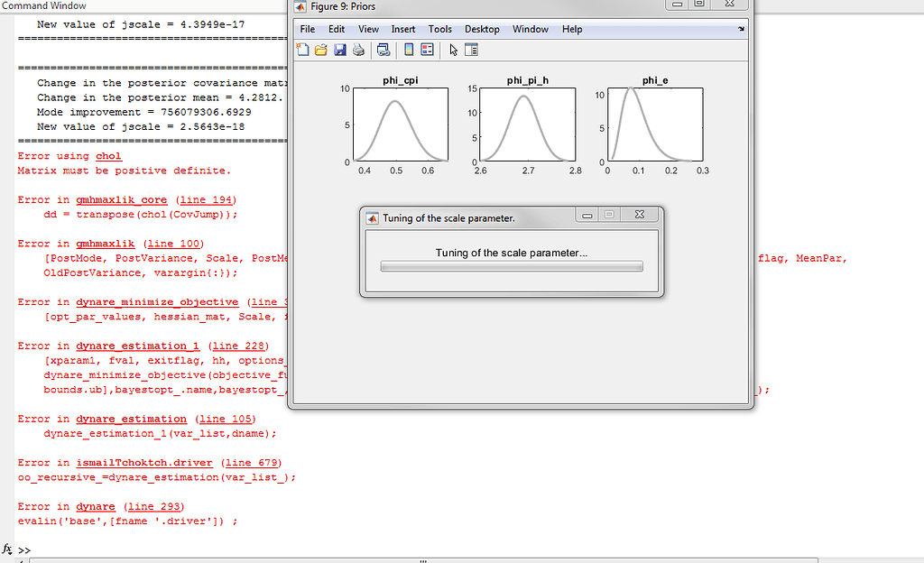Click the Command Window horizontal scrollbar

pyautogui.click(x=424, y=559)
